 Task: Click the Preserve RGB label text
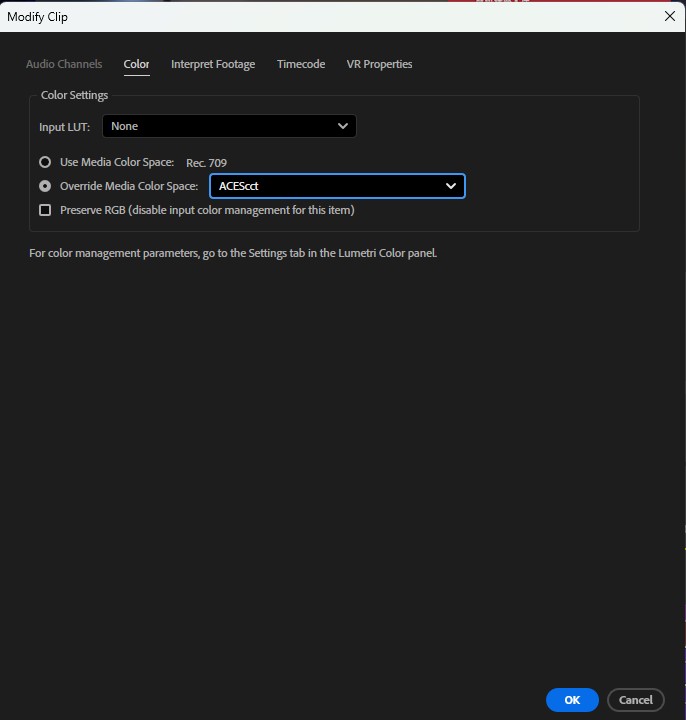[x=207, y=210]
